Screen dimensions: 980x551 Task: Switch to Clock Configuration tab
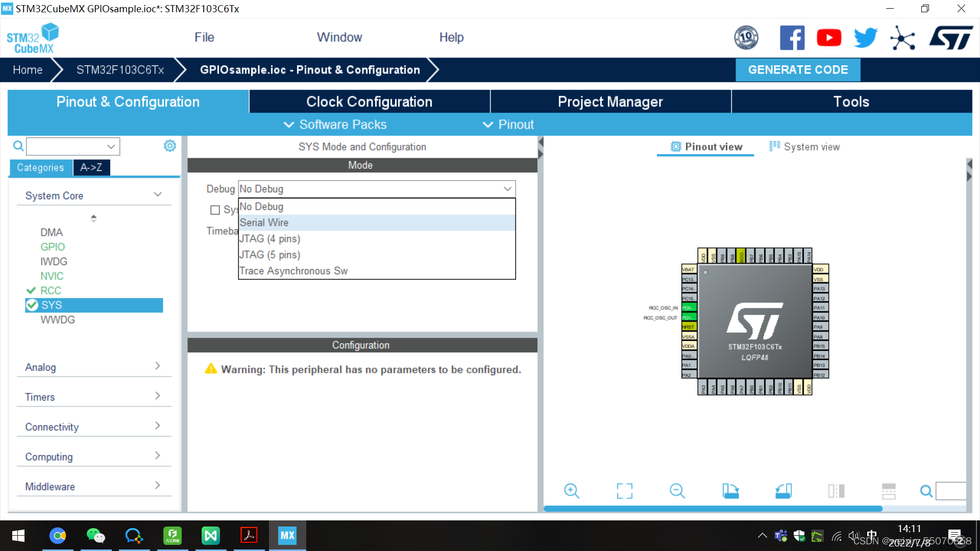369,102
